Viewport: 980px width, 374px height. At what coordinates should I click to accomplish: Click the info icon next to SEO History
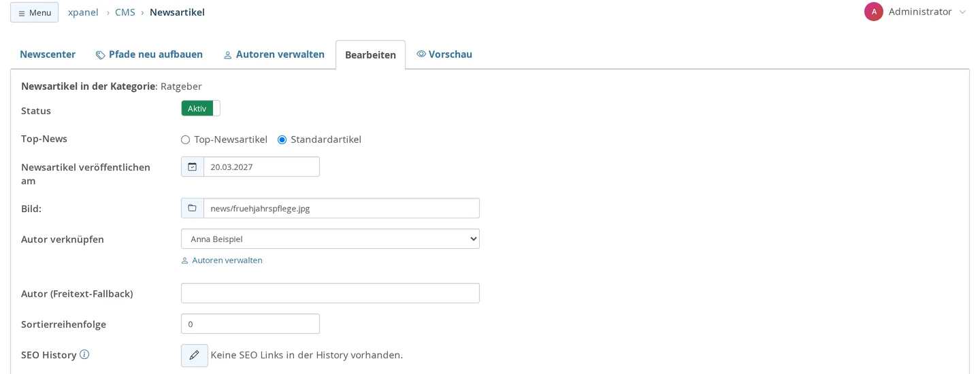click(84, 354)
